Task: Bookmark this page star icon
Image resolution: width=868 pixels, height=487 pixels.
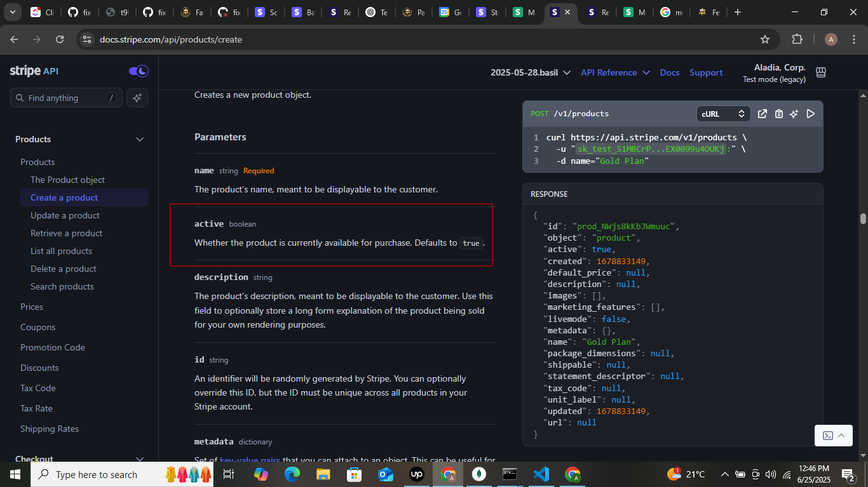Action: (x=765, y=39)
